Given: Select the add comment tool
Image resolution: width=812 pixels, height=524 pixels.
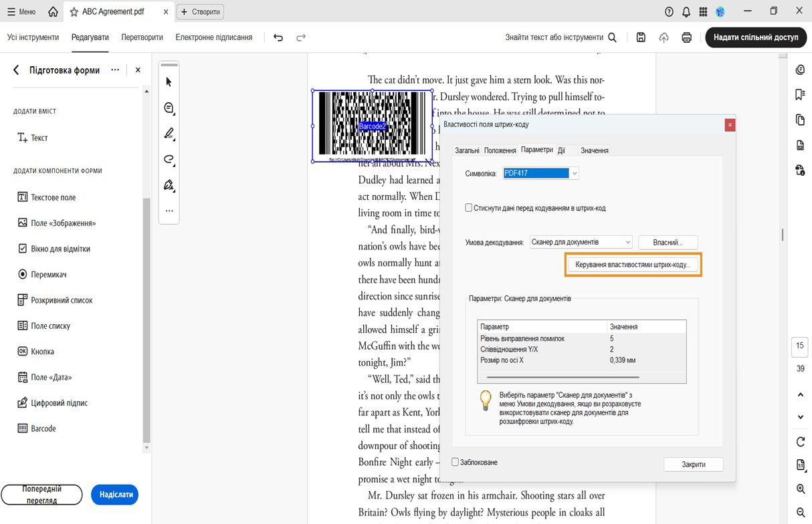Looking at the screenshot, I should (169, 108).
